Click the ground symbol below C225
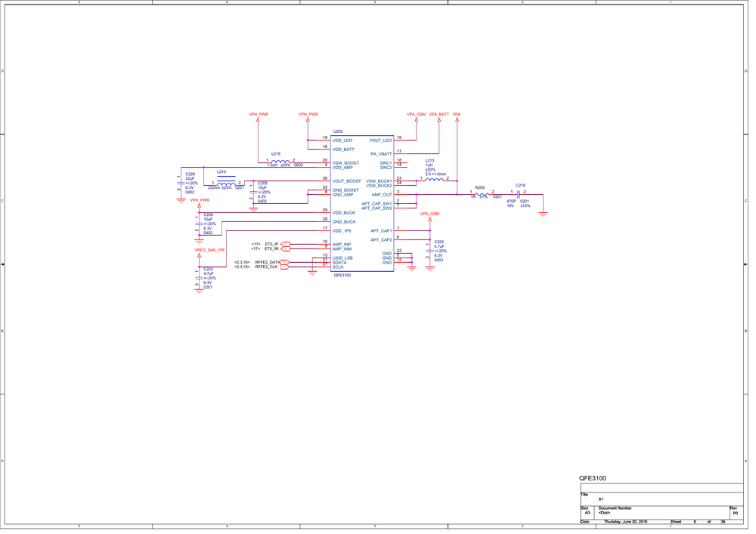This screenshot has height=534, width=756. click(430, 269)
